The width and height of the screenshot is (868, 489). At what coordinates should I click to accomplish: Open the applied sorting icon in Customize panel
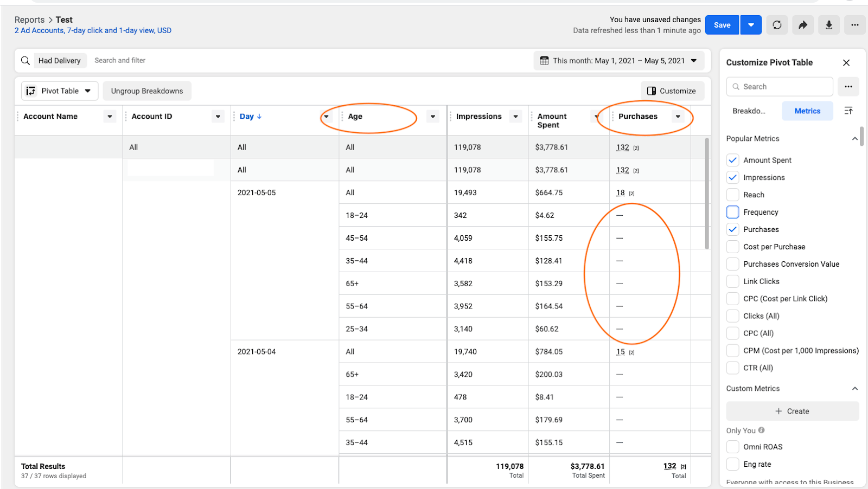(x=848, y=111)
